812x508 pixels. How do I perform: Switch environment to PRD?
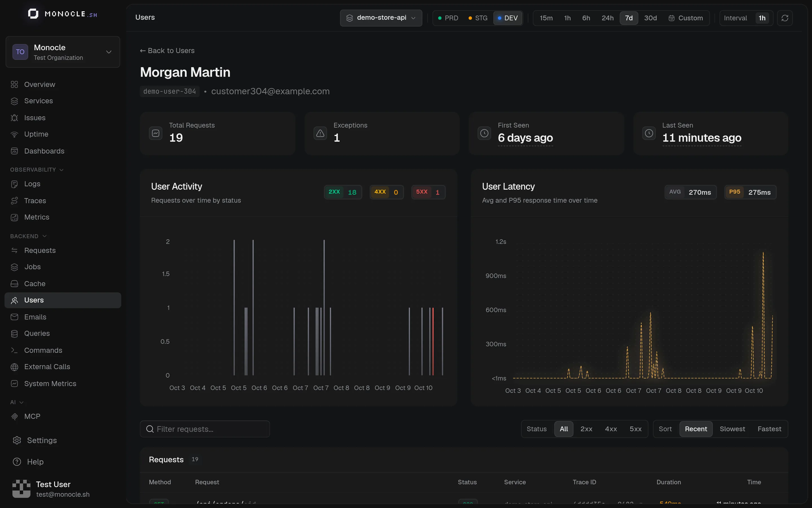[x=448, y=18]
